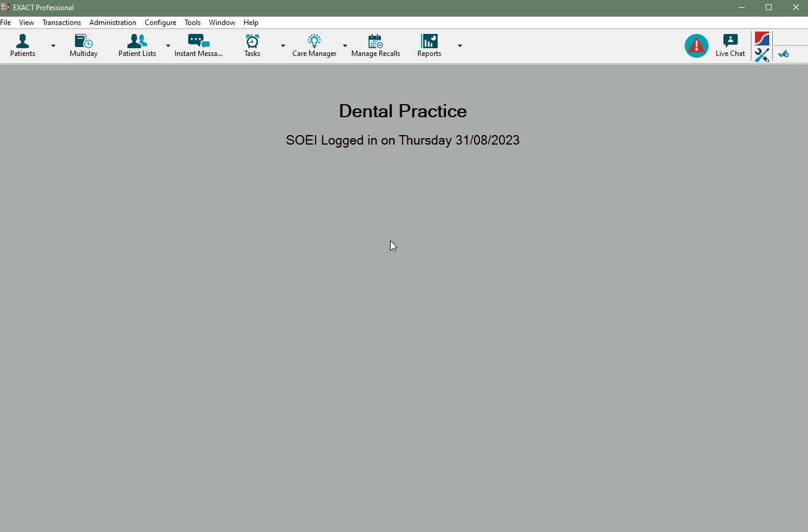Open Instant Messaging from the toolbar
This screenshot has height=532, width=808.
(x=198, y=46)
